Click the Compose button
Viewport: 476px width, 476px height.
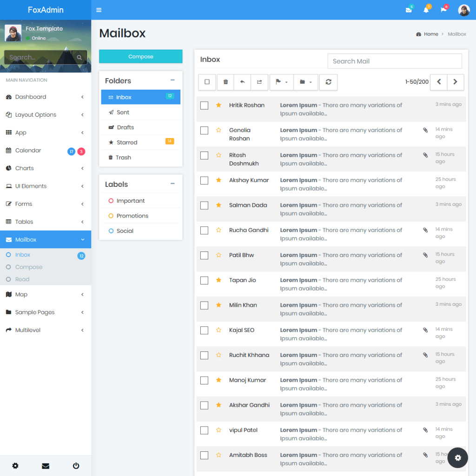pyautogui.click(x=140, y=56)
